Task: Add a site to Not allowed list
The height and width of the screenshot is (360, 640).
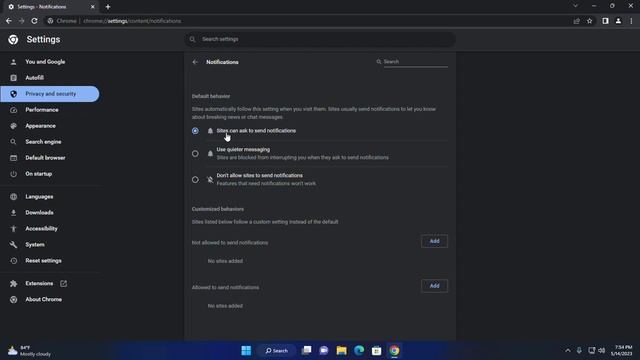Action: (x=434, y=241)
